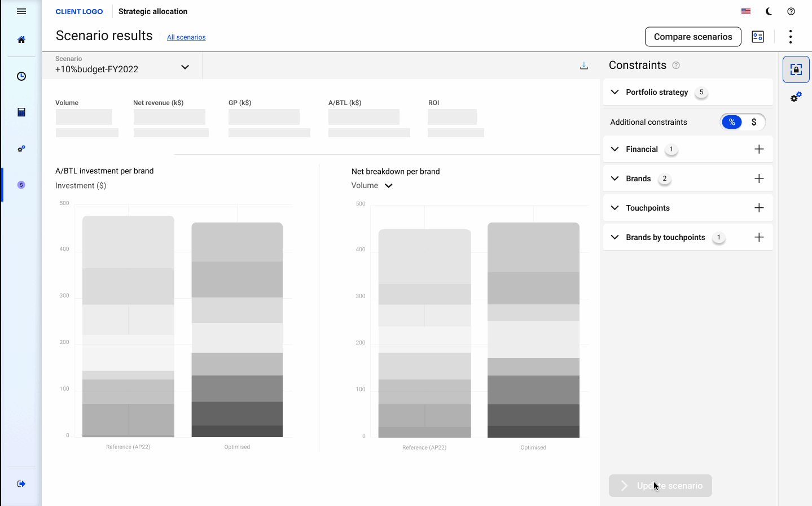Open the help question mark icon
This screenshot has height=506, width=812.
[x=791, y=11]
